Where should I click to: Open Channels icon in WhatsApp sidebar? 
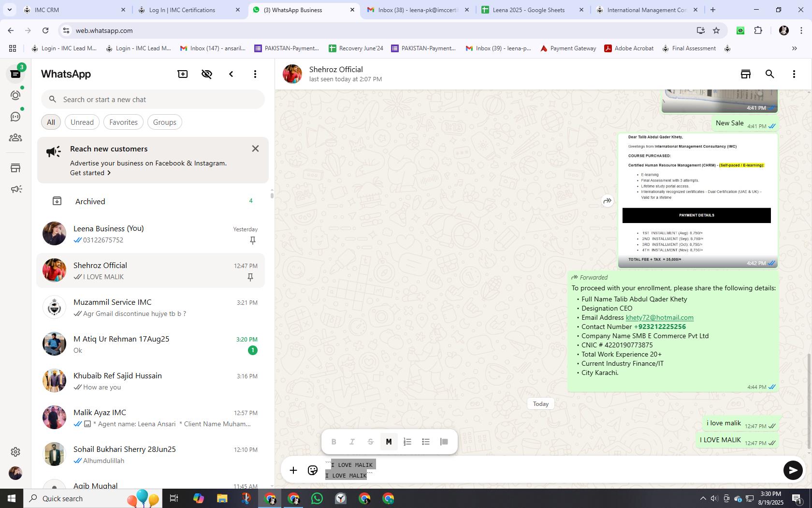[15, 117]
